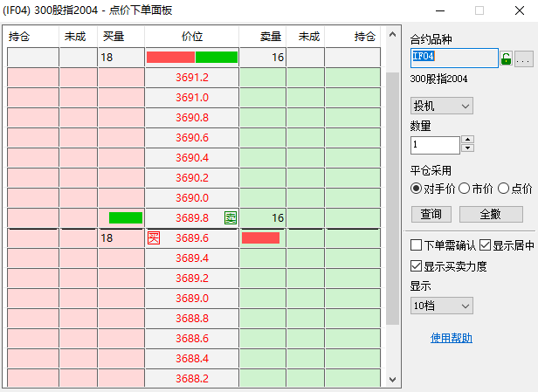The width and height of the screenshot is (538, 392).
Task: Click the vertical scrollbar thumb
Action: [x=392, y=198]
